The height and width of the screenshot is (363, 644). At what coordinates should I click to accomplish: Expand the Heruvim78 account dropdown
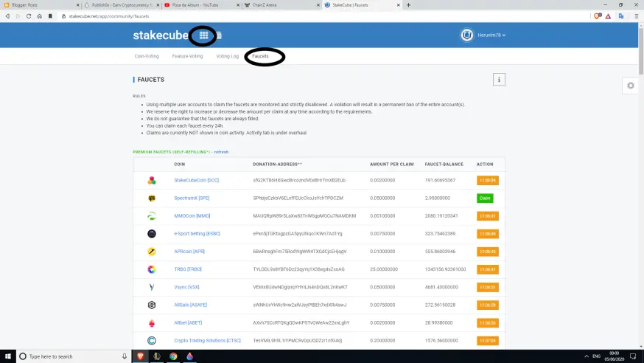point(491,35)
